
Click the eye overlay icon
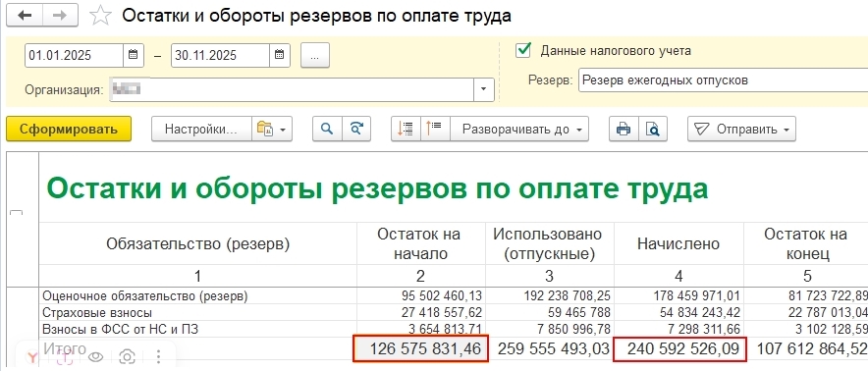96,357
